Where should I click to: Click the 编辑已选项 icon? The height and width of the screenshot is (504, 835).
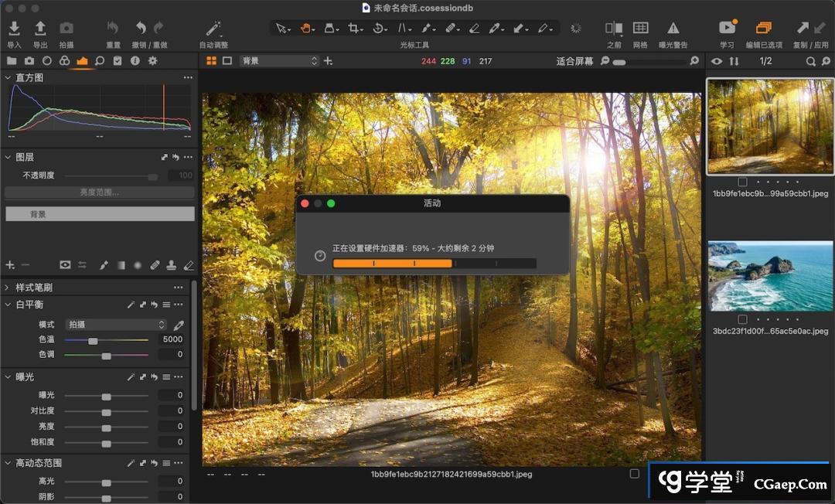point(763,29)
